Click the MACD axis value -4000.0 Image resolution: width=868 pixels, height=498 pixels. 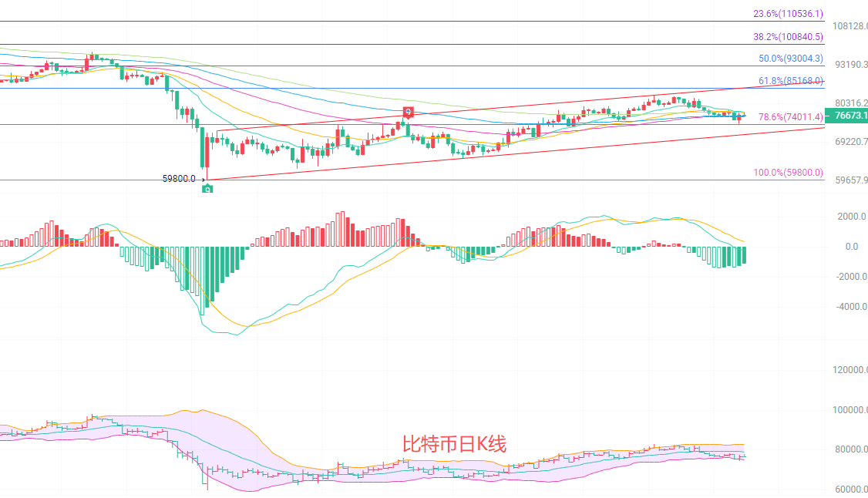click(851, 307)
